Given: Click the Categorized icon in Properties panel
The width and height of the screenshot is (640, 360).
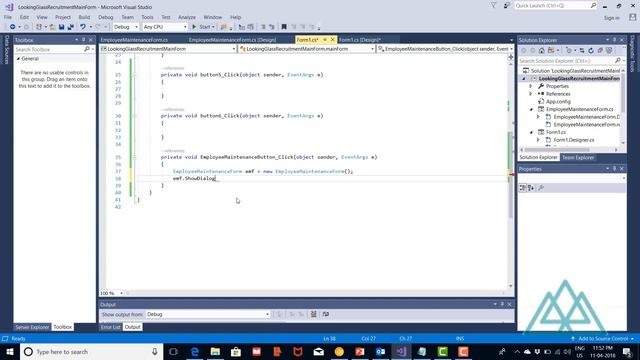Looking at the screenshot, I should [523, 188].
